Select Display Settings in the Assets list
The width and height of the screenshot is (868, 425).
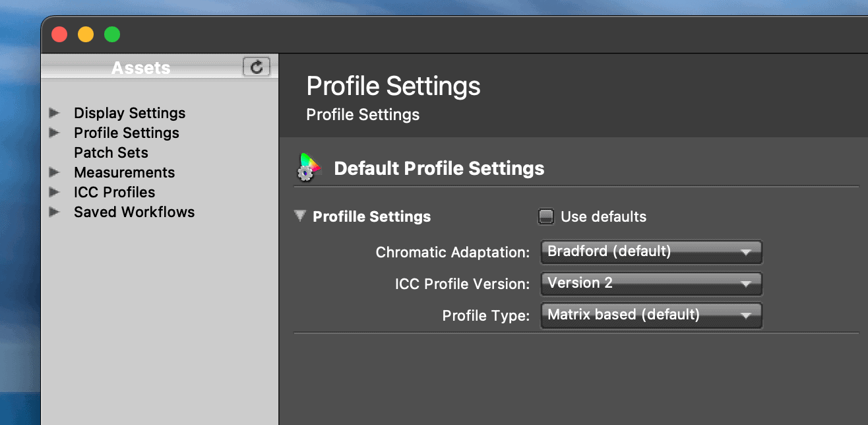pyautogui.click(x=129, y=113)
